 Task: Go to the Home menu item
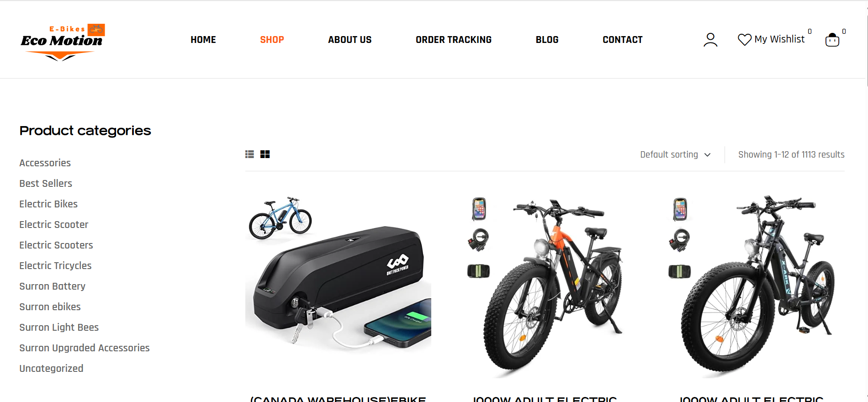click(x=203, y=40)
